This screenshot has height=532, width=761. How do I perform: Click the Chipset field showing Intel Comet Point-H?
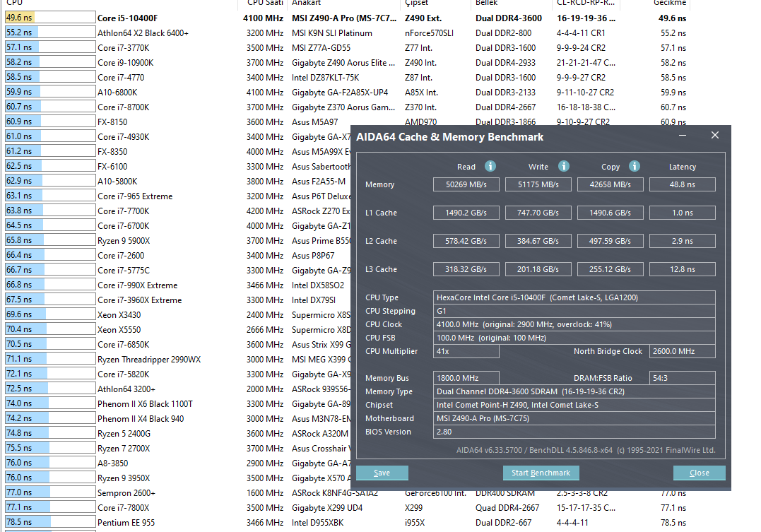click(574, 405)
